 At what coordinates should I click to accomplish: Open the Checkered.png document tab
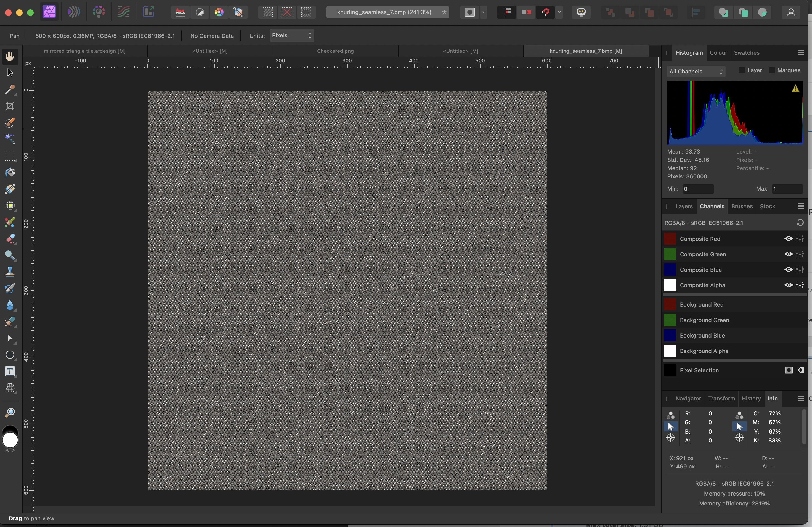[x=335, y=51]
